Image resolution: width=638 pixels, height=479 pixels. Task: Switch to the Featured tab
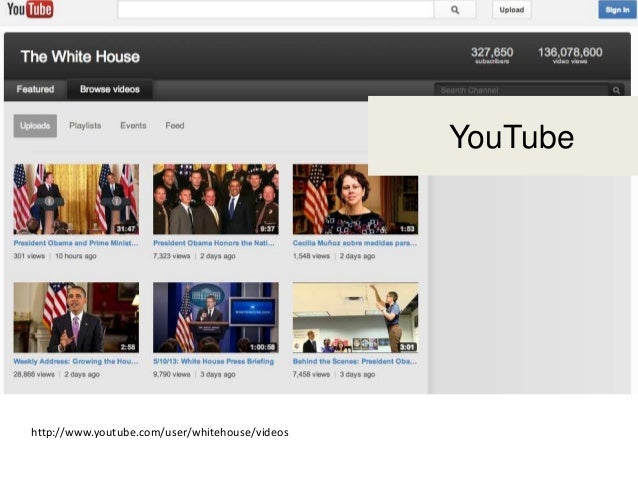click(x=35, y=89)
